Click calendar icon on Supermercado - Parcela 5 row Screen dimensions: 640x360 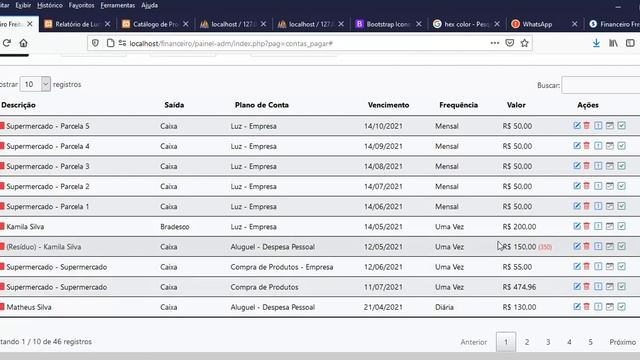[x=610, y=126]
